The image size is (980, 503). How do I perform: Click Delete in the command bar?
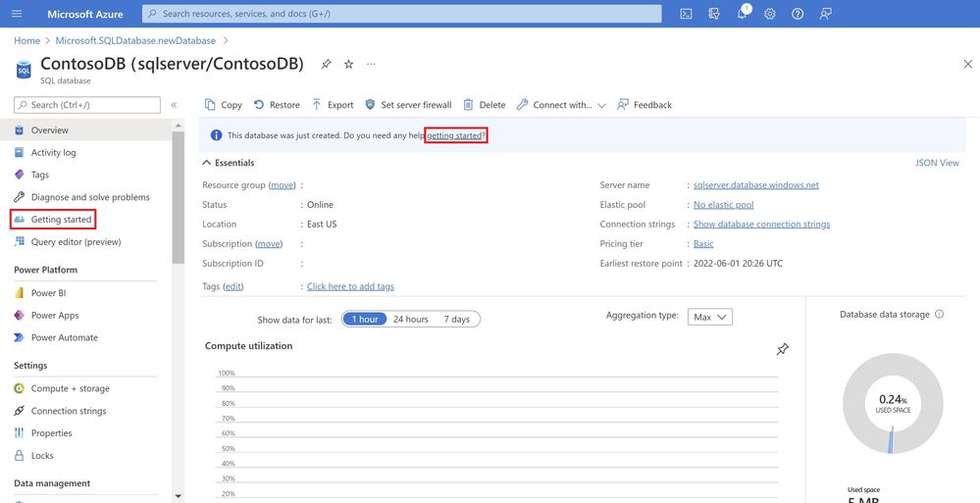click(x=485, y=105)
